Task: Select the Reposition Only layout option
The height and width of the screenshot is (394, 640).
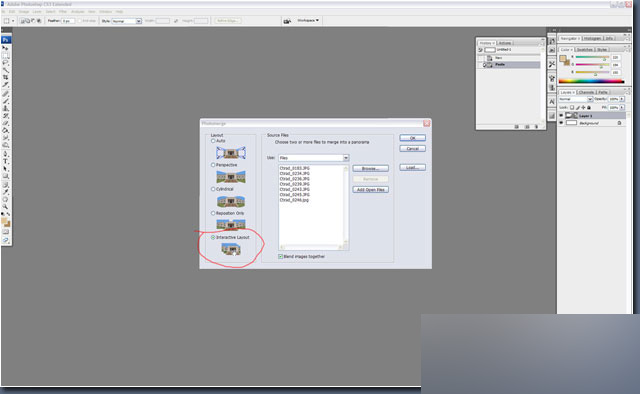Action: (213, 213)
